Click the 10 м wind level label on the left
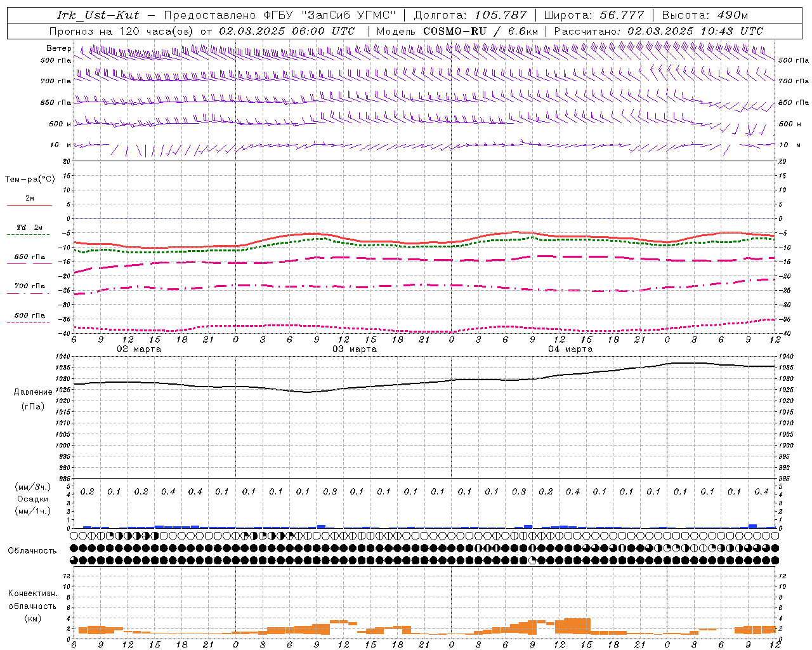This screenshot has height=650, width=812. pyautogui.click(x=60, y=145)
